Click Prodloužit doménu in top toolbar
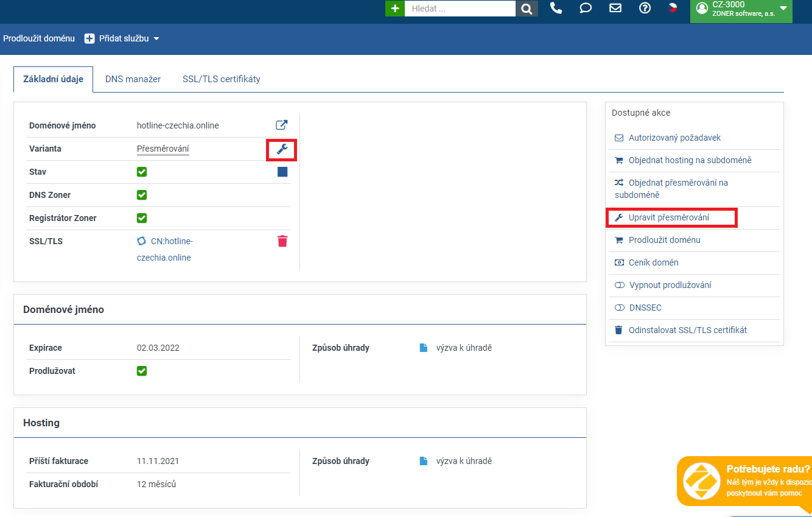The height and width of the screenshot is (517, 812). click(39, 38)
